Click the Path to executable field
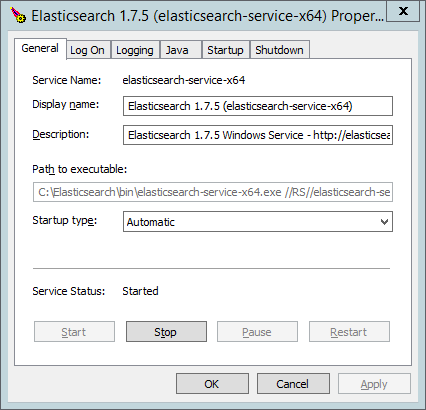426x410 pixels. coord(213,192)
